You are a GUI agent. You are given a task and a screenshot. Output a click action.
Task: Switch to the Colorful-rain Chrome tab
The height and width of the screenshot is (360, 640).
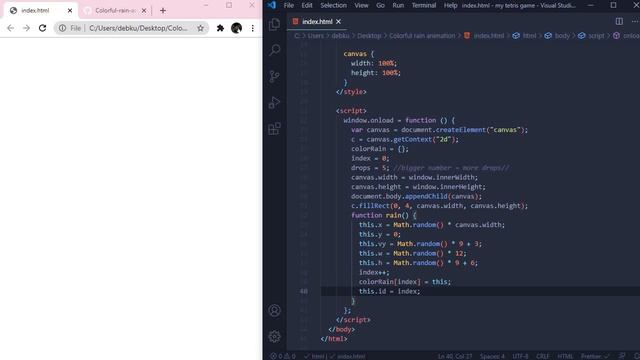[x=114, y=11]
